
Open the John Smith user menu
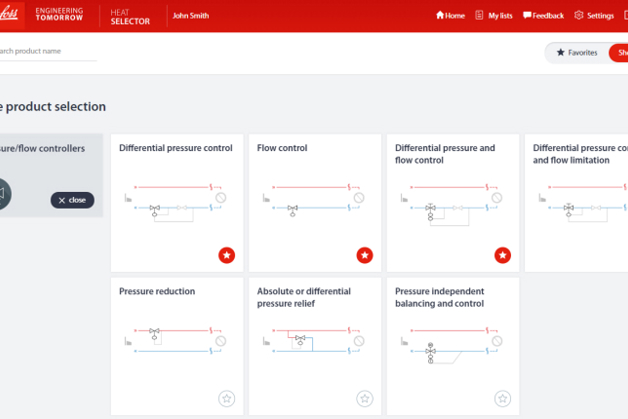(x=191, y=16)
